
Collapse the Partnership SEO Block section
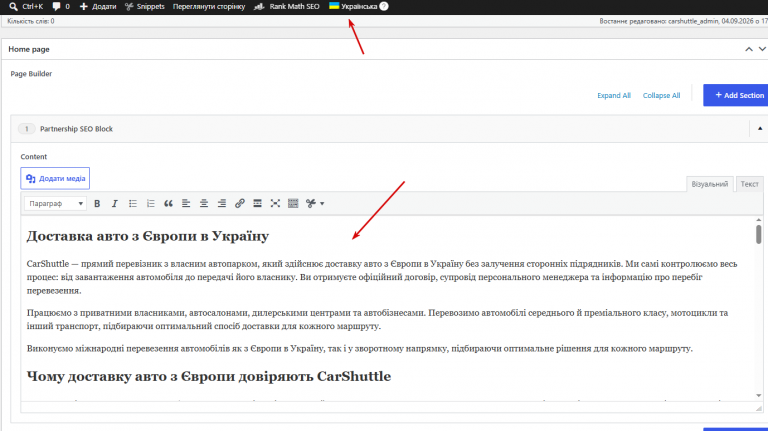(x=760, y=129)
